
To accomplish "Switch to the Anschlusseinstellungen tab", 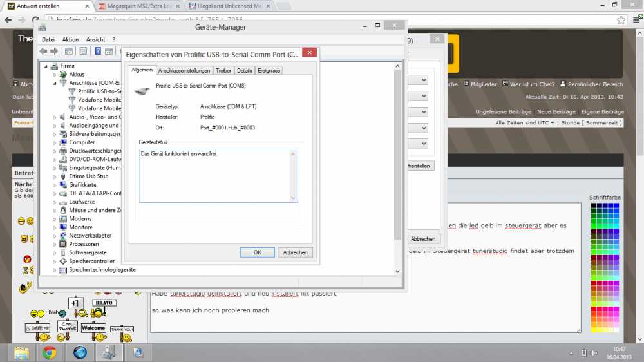I will point(184,71).
